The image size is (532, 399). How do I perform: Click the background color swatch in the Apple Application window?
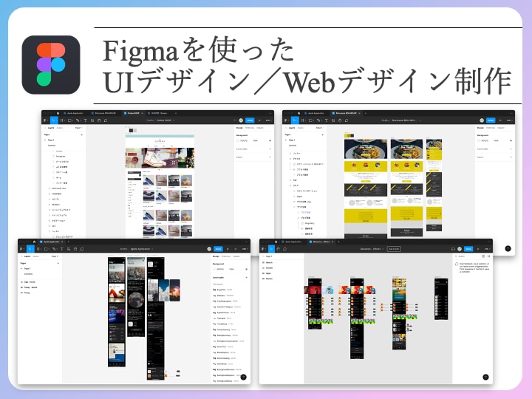coord(214,269)
